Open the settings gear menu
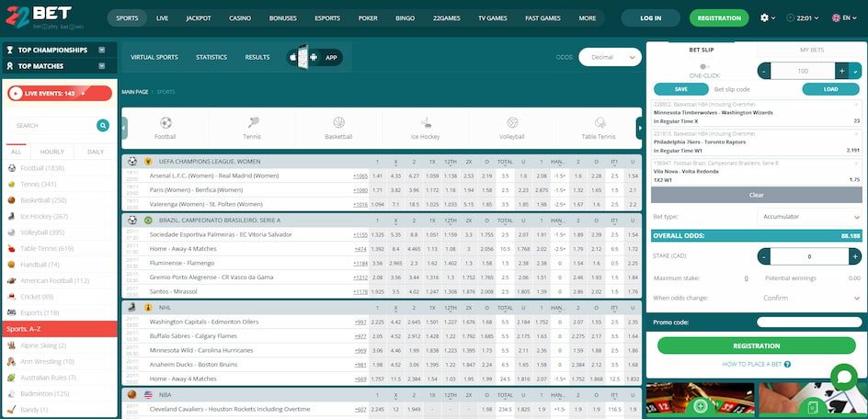This screenshot has height=419, width=868. point(764,17)
